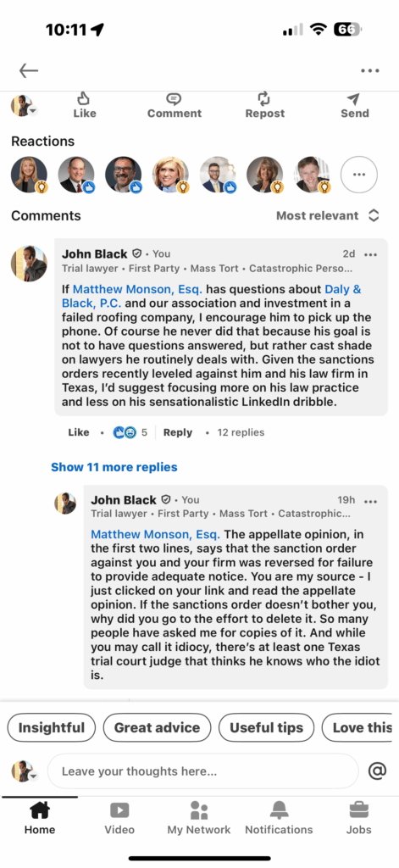Select the Great advice quick reply chip
Screen dimensions: 399x868
(x=158, y=727)
